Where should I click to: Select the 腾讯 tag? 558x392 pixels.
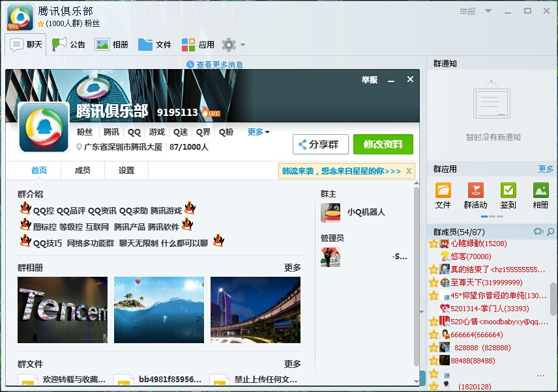tap(111, 132)
